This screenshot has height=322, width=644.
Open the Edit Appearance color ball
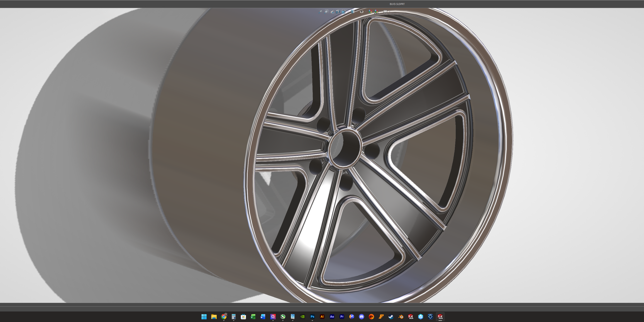pyautogui.click(x=370, y=12)
